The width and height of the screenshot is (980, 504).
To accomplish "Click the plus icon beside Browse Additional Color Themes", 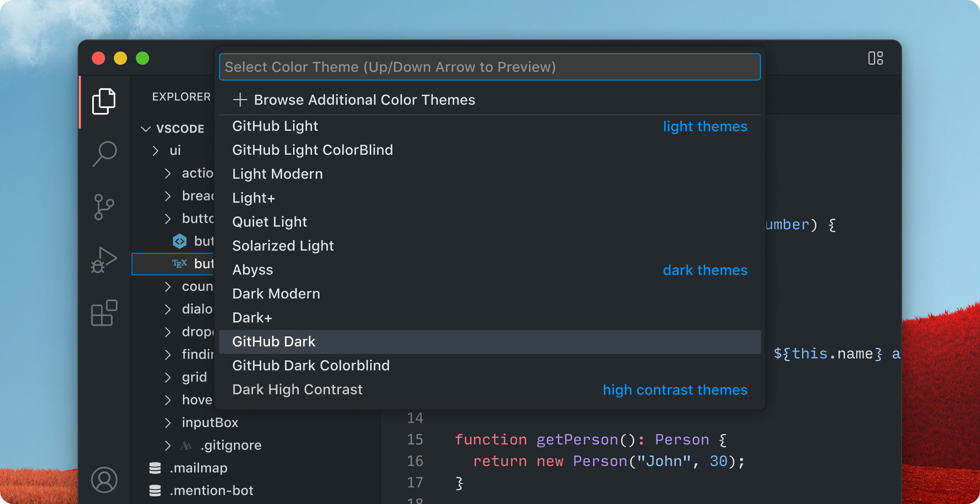I will point(240,100).
